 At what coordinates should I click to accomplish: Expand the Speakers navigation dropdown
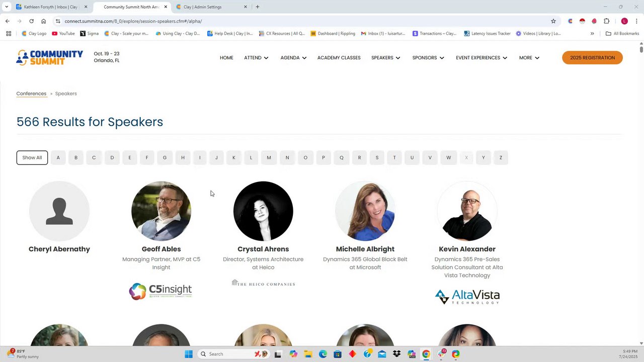pos(386,58)
